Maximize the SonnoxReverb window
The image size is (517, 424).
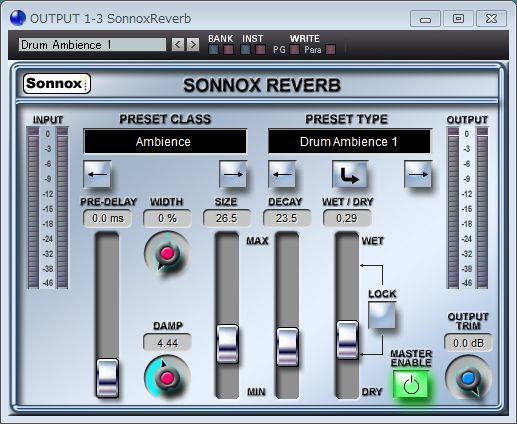(x=458, y=19)
